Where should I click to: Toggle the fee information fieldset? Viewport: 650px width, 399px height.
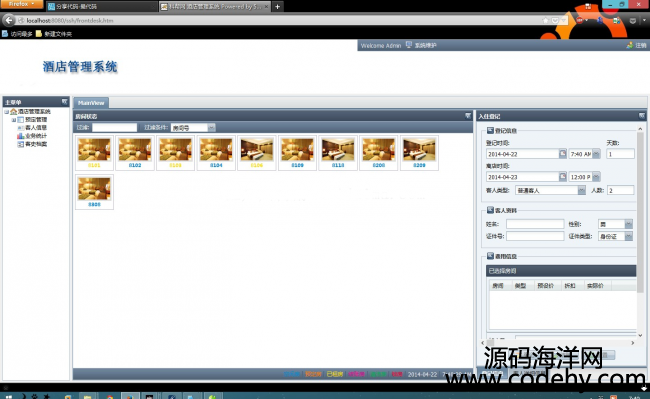(490, 256)
